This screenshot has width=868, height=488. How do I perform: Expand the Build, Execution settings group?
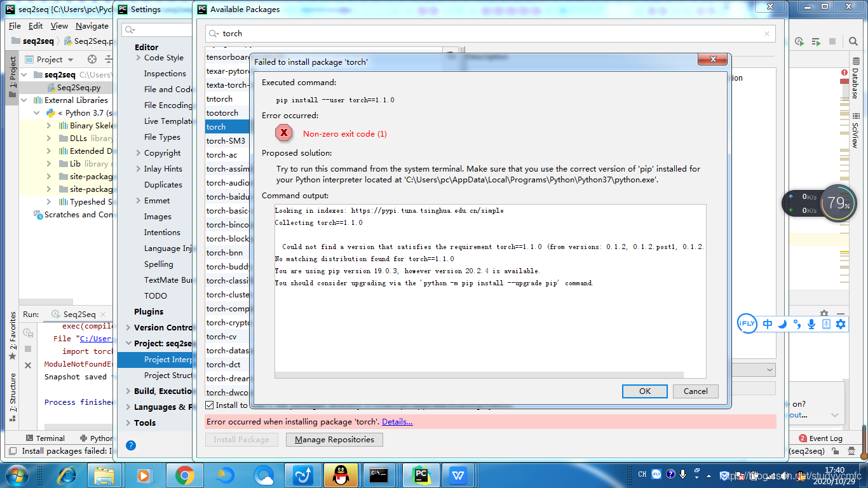pyautogui.click(x=128, y=391)
